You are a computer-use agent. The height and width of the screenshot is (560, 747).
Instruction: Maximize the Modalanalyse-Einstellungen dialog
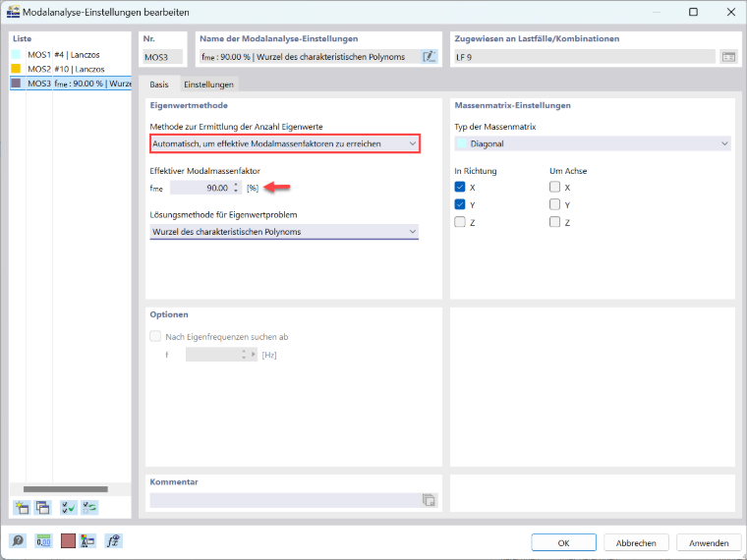(693, 12)
